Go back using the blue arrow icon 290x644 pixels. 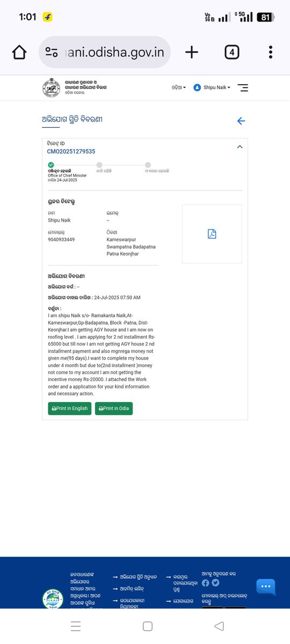tap(241, 121)
